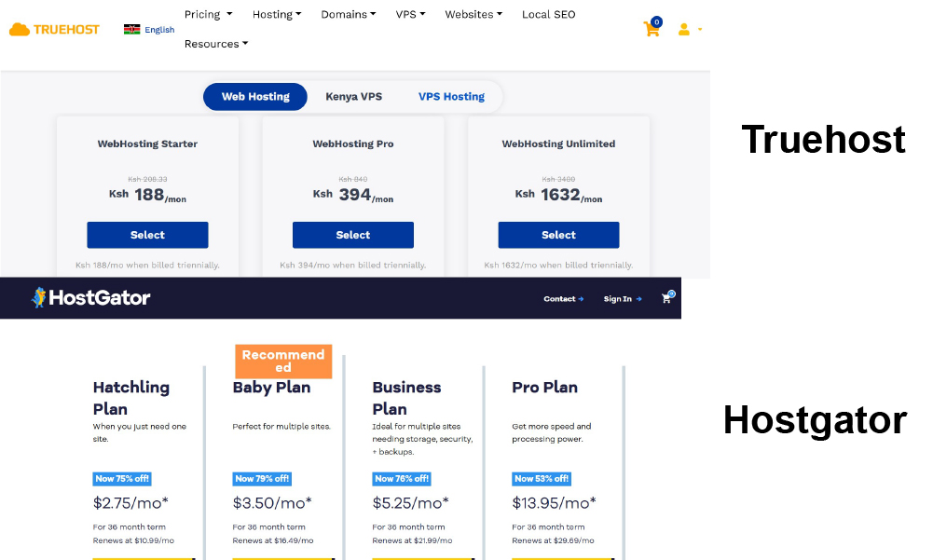
Task: Open the Resources dropdown
Action: point(215,44)
